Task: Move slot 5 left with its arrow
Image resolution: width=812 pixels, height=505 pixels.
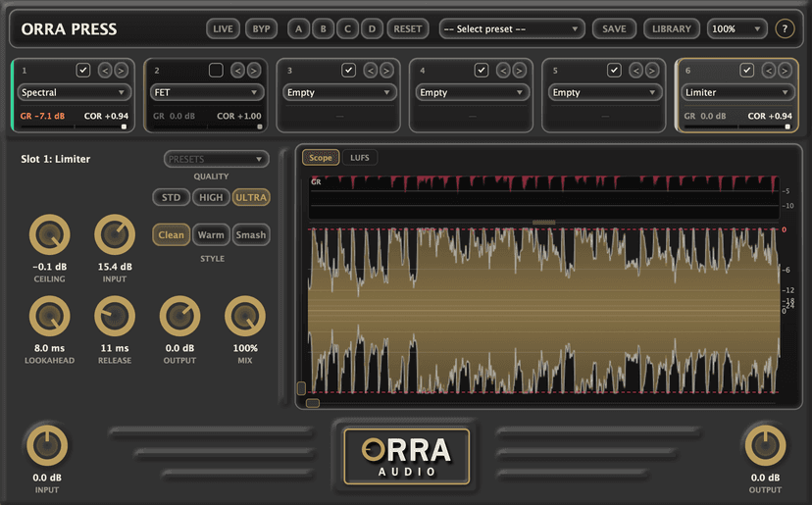Action: 635,71
